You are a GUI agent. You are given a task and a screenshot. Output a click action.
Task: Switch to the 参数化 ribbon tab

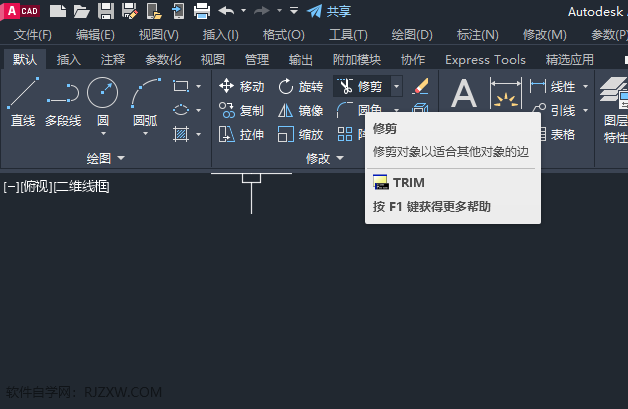coord(163,60)
